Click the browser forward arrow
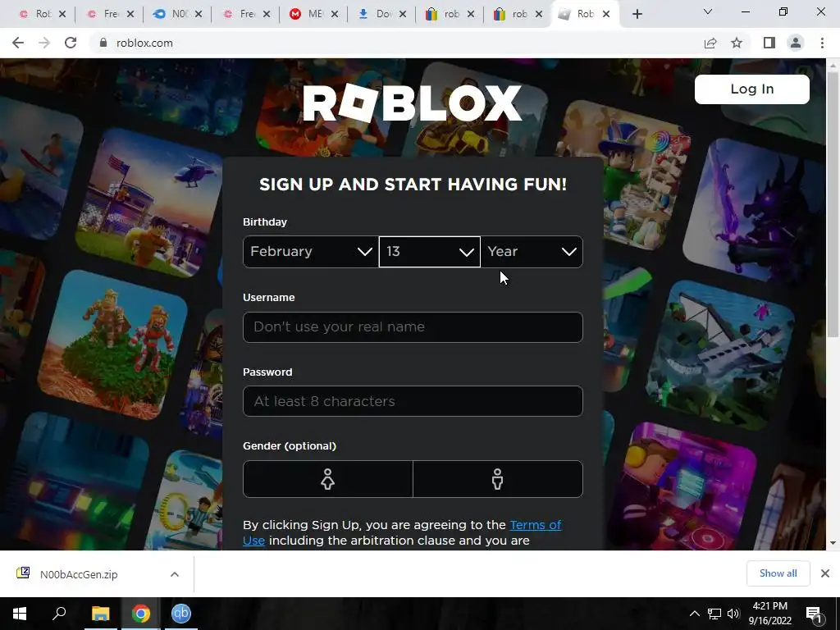The image size is (840, 630). tap(44, 43)
